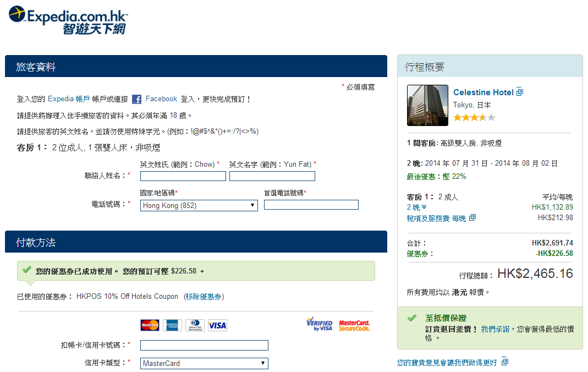Click the 我們承諾 price guarantee link
This screenshot has width=588, height=372.
pyautogui.click(x=496, y=329)
